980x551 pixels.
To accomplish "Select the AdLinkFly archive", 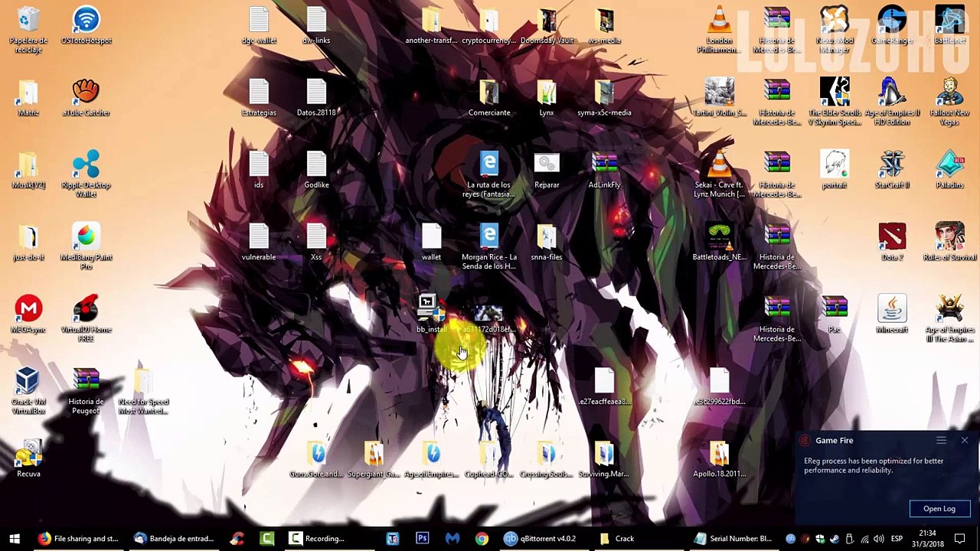I will pos(604,170).
